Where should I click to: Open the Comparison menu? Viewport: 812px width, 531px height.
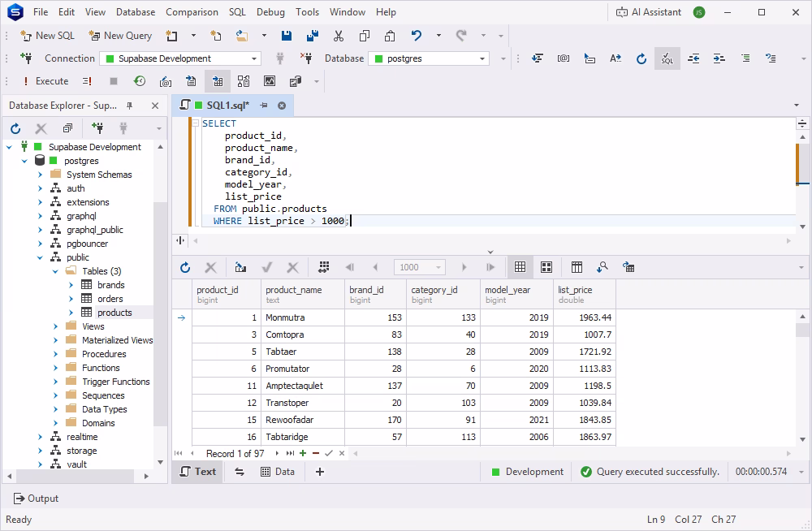[192, 12]
